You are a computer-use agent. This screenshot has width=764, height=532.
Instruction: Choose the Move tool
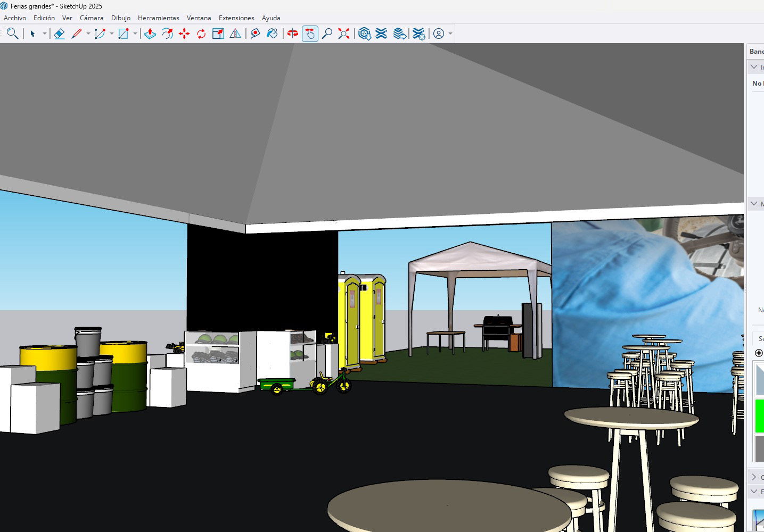184,34
